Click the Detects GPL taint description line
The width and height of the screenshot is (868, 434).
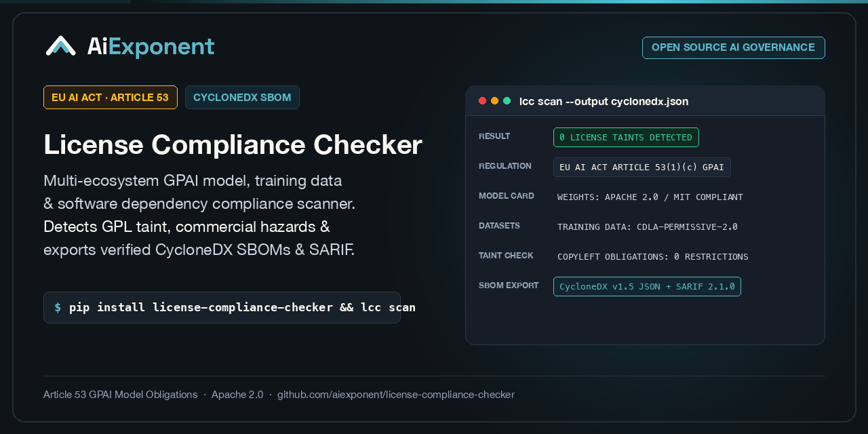pyautogui.click(x=186, y=226)
